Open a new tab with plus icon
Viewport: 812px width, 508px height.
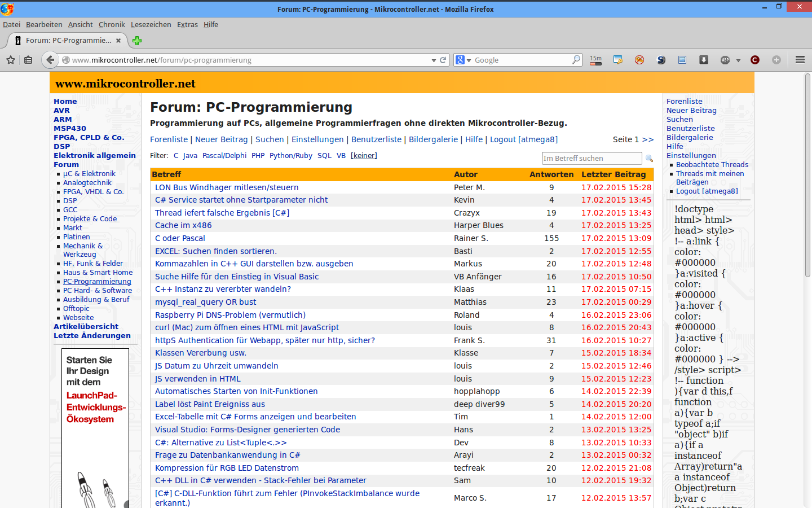click(x=137, y=41)
